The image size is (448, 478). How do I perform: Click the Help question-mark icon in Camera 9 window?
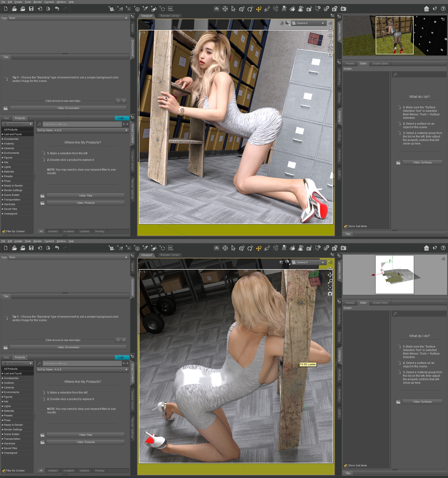tap(443, 248)
